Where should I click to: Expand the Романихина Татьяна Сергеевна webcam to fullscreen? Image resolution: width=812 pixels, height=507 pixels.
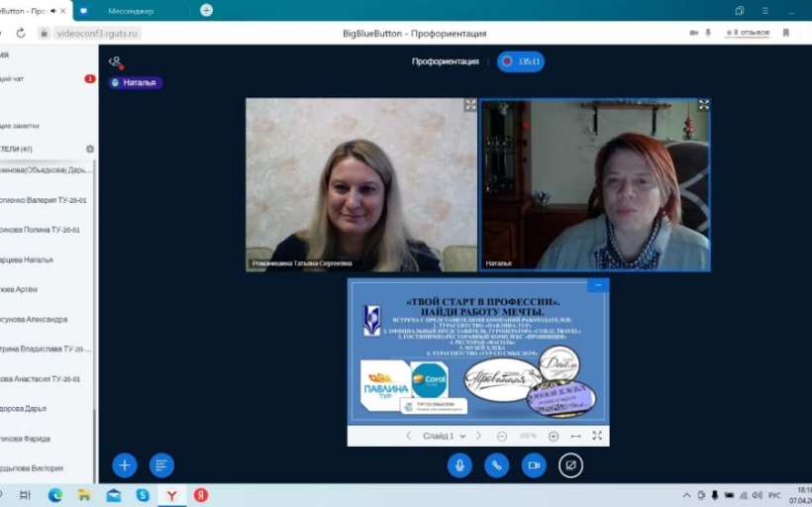click(470, 105)
